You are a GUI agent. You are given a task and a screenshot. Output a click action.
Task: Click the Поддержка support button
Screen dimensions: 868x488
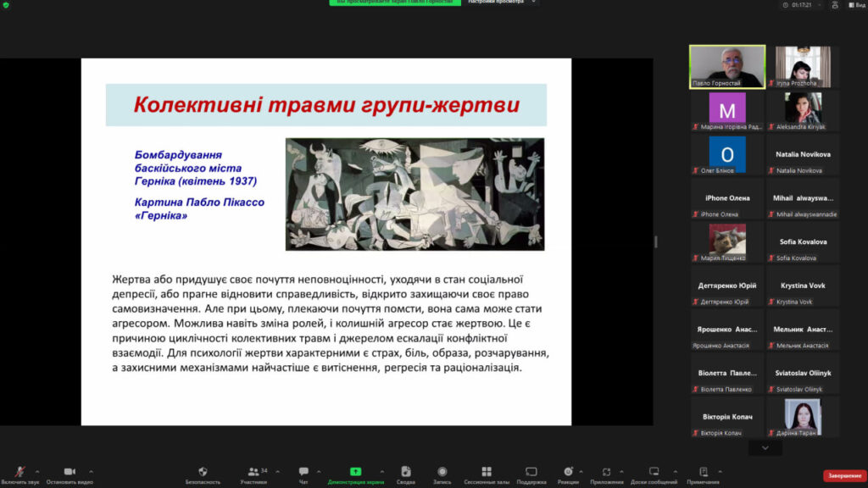pyautogui.click(x=531, y=473)
